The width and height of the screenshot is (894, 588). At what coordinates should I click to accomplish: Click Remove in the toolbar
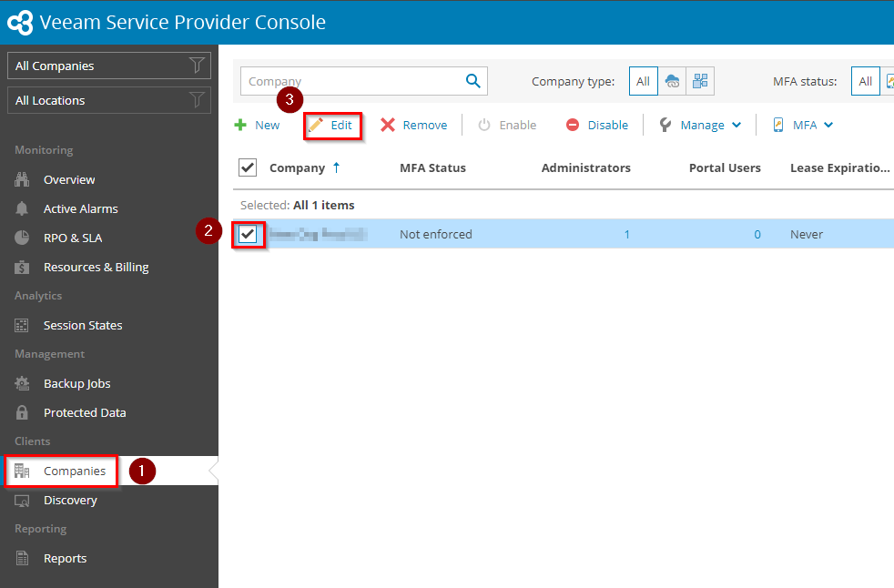click(414, 125)
